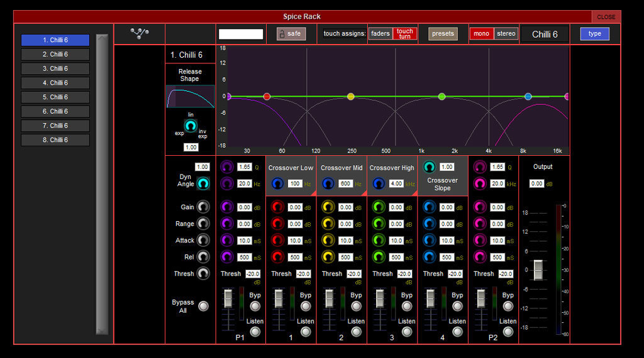The image size is (644, 358).
Task: Click the Crossover Mid frequency knob
Action: [328, 183]
